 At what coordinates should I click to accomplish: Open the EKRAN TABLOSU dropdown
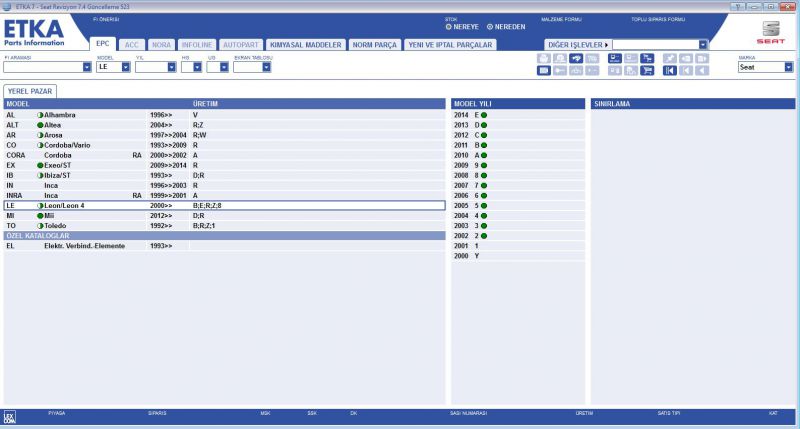tap(266, 67)
